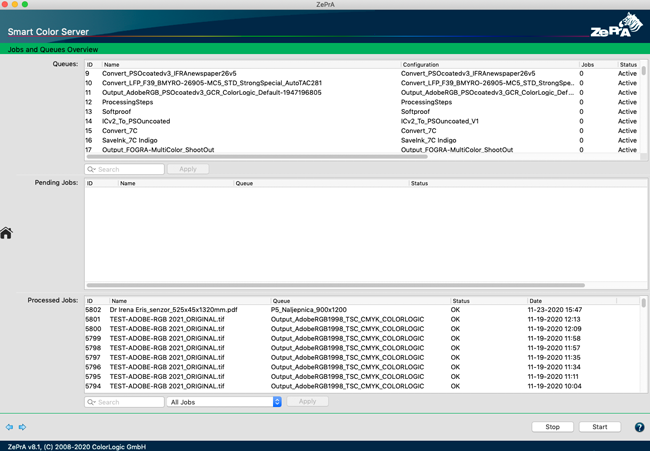The image size is (650, 451).
Task: Open help via the question mark icon
Action: [x=639, y=427]
